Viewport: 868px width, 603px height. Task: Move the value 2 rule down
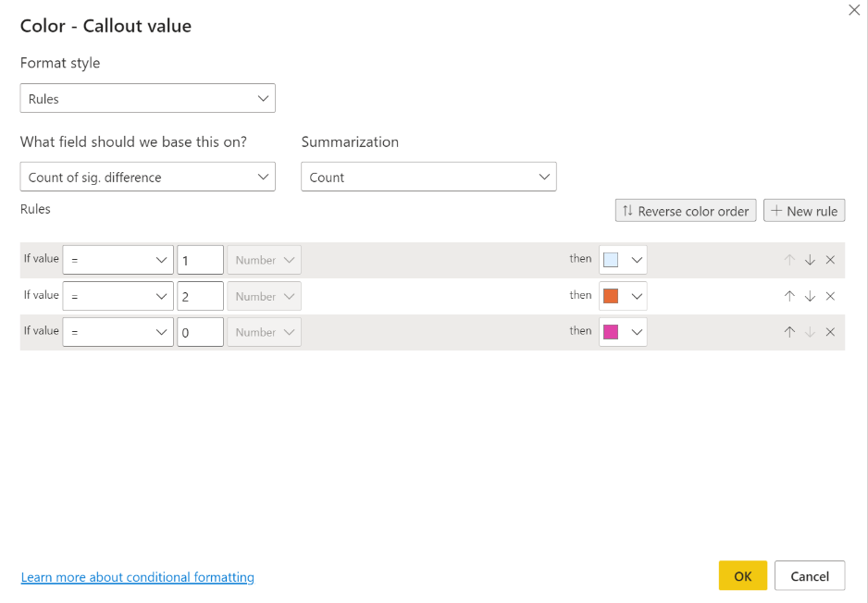point(810,296)
